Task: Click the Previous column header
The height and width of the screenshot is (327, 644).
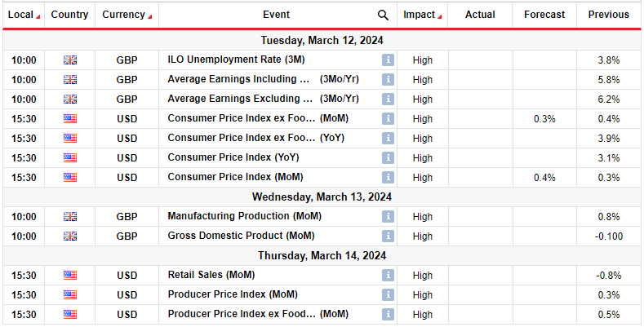Action: point(609,15)
